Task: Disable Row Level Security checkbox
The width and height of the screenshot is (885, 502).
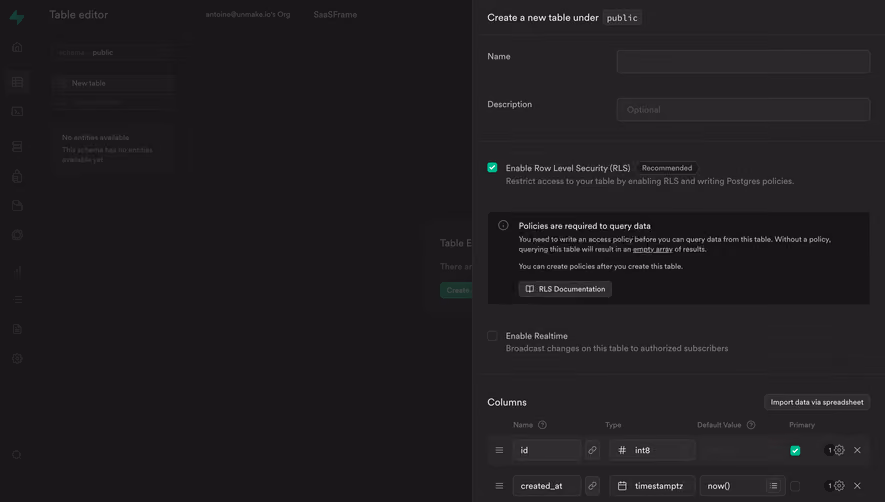Action: (492, 168)
